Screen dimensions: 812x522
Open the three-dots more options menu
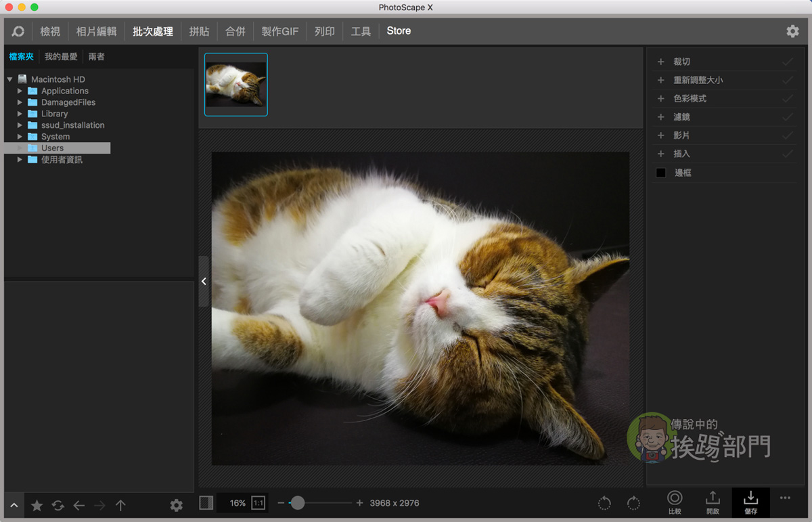click(785, 498)
